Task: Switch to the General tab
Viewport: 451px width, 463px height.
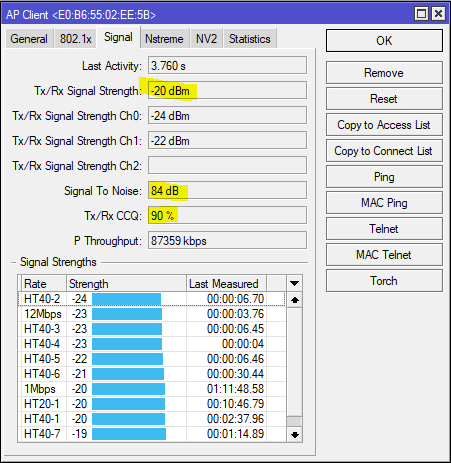Action: click(29, 39)
